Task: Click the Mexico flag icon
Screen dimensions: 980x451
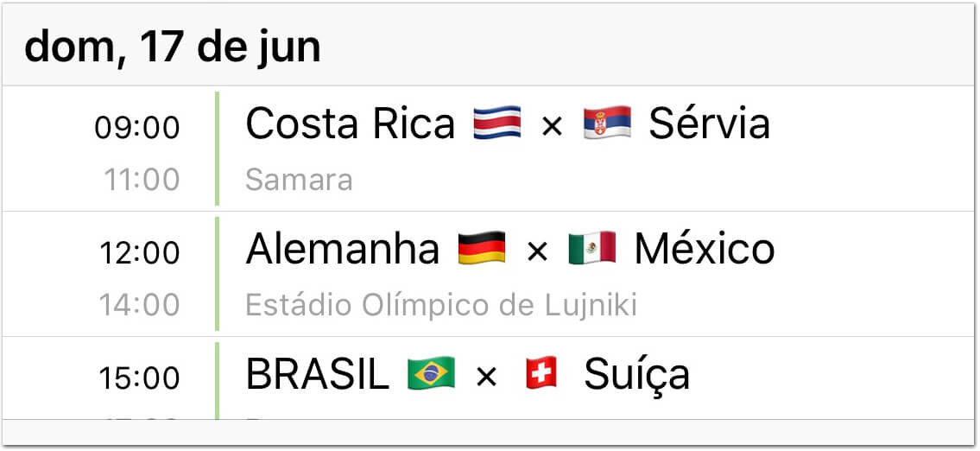Action: [x=591, y=248]
